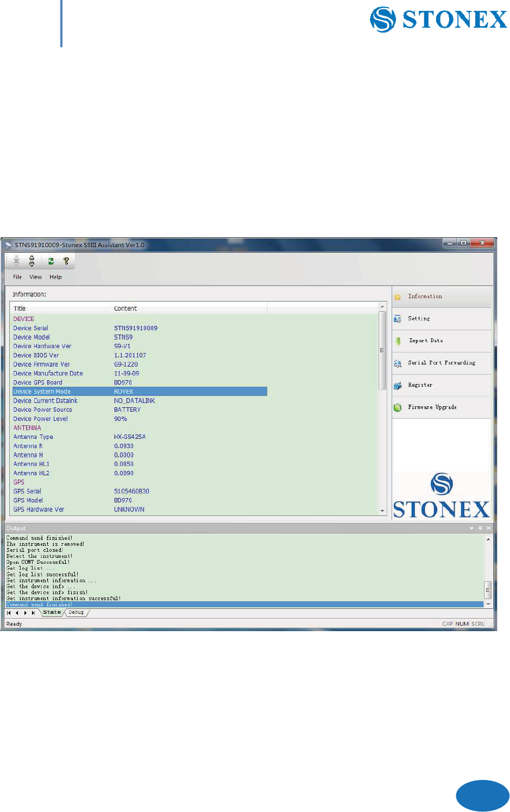Select the Device Hardware Ver row
510x812 pixels.
click(139, 347)
